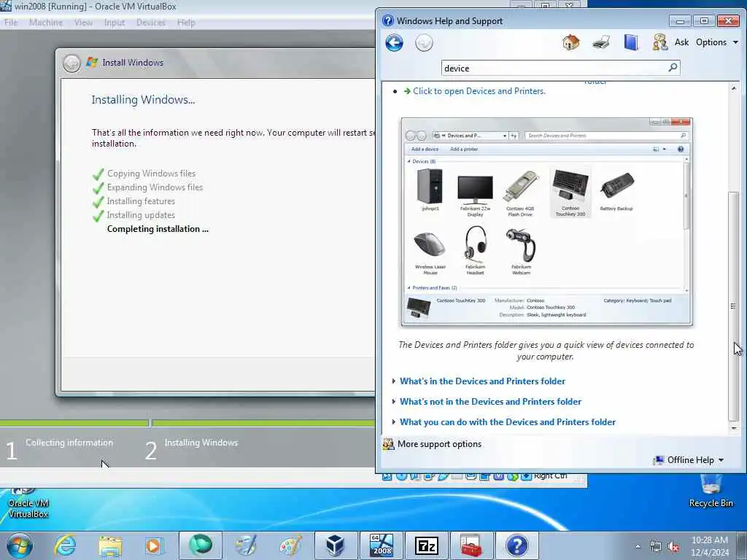Open Windows Explorer folder on taskbar

(x=111, y=545)
